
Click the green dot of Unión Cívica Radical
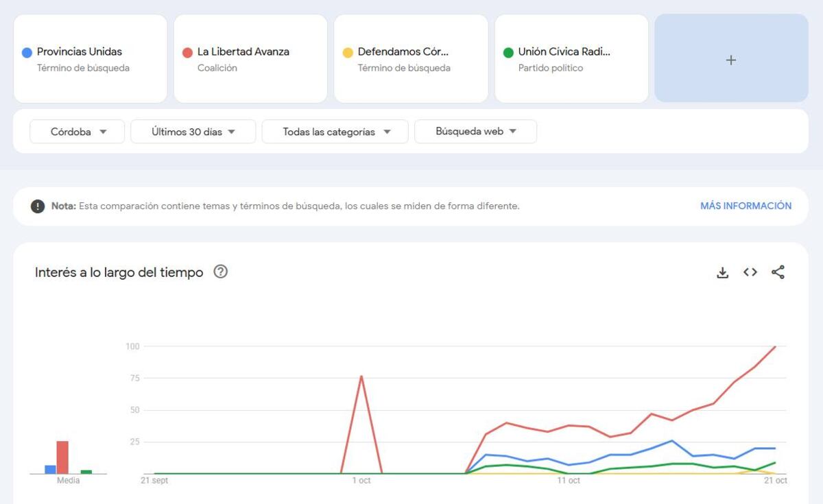point(508,53)
